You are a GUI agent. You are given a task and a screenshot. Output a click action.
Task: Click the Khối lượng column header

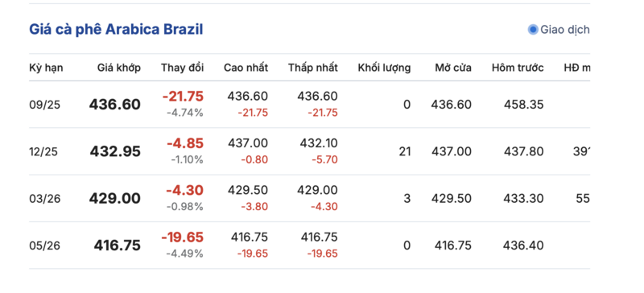pos(384,68)
